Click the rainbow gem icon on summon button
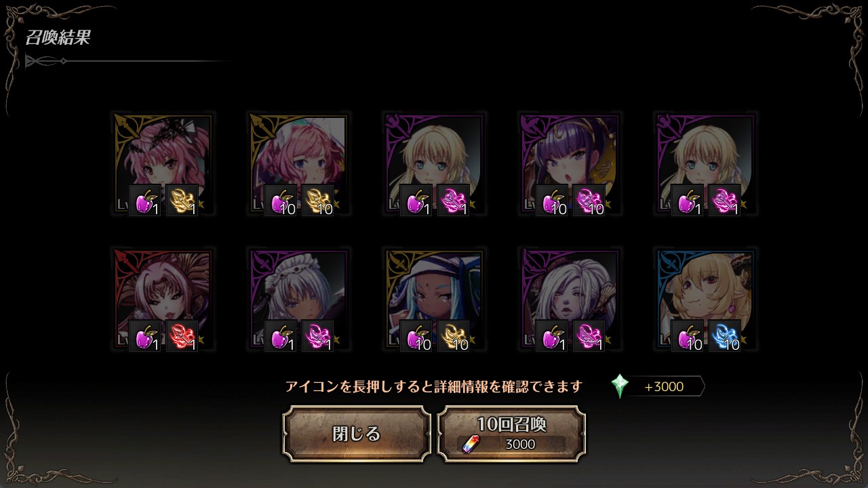The height and width of the screenshot is (488, 868). coord(470,444)
